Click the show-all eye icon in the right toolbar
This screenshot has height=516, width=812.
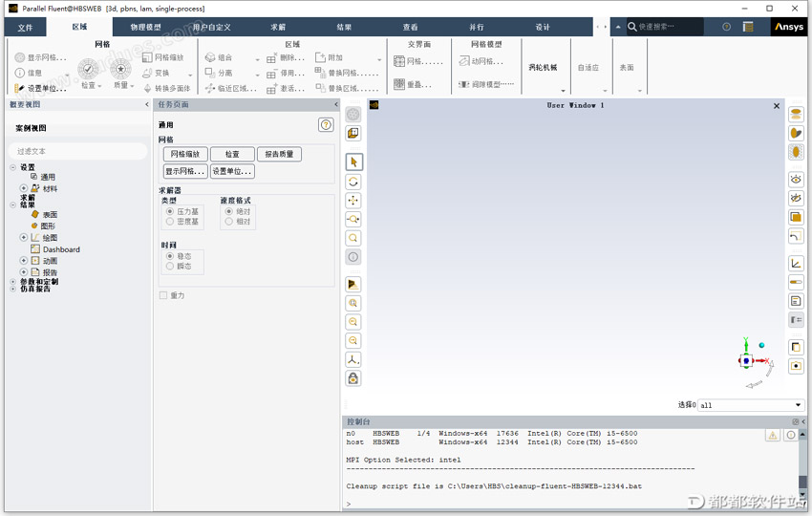pos(796,180)
